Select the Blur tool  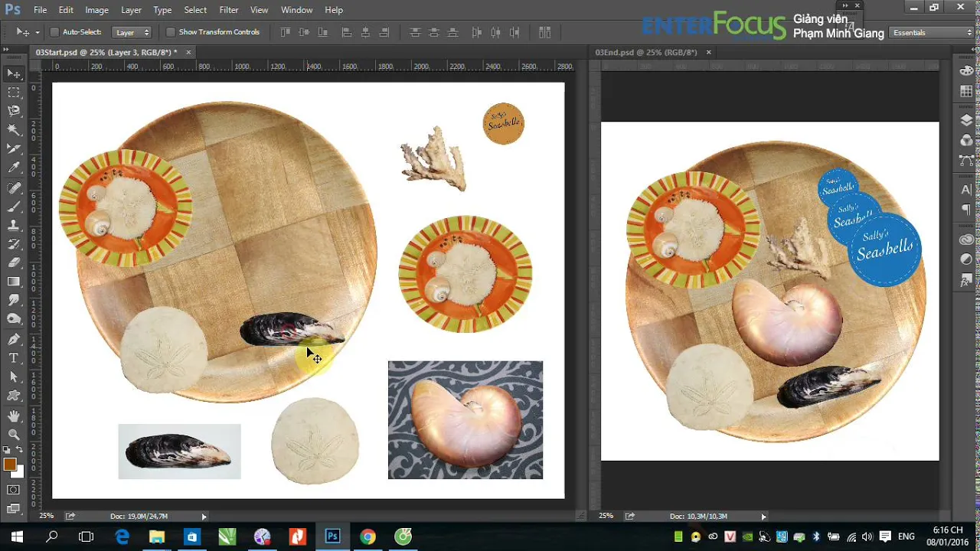(x=14, y=301)
